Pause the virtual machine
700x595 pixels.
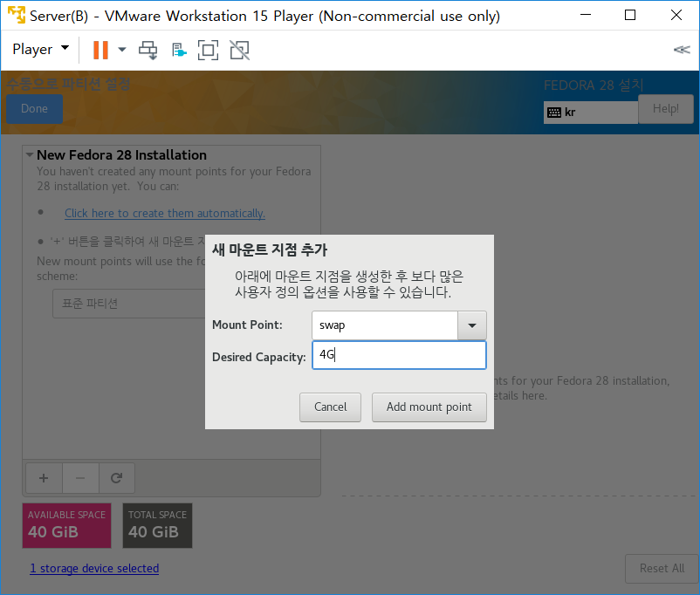100,50
